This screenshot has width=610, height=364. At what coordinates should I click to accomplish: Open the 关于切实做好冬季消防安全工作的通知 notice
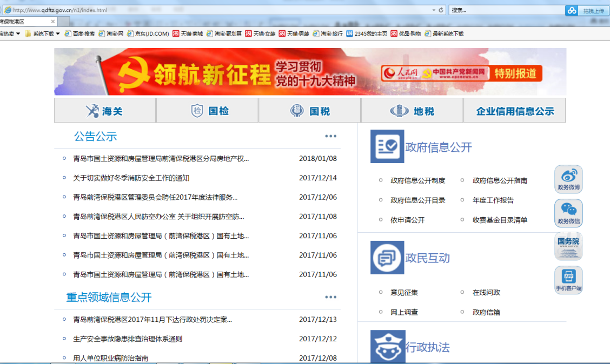point(131,178)
